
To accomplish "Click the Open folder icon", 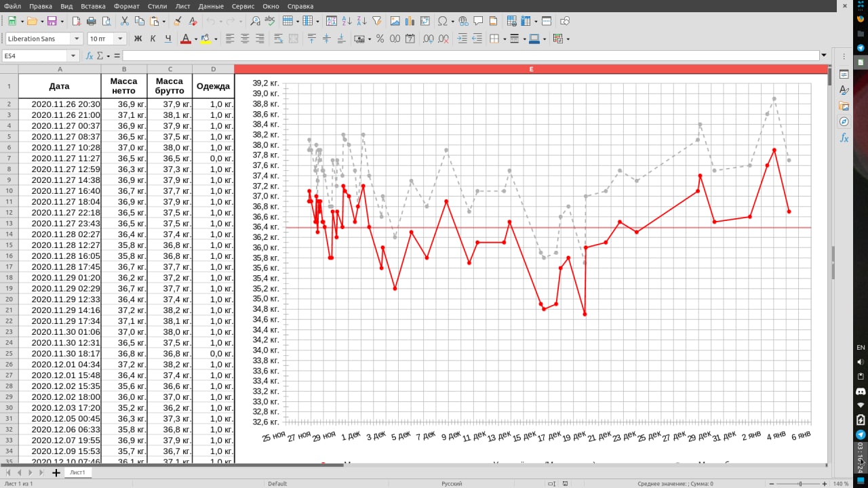I will 31,21.
